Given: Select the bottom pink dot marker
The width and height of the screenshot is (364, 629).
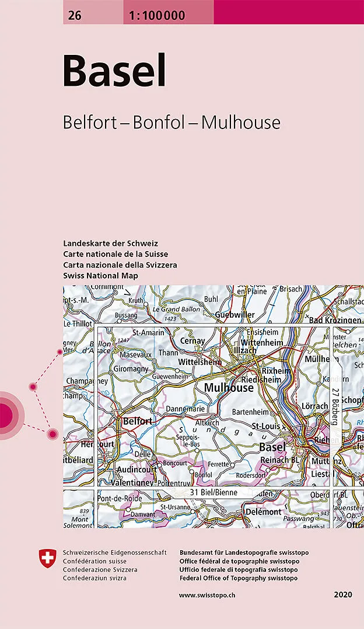Looking at the screenshot, I should pyautogui.click(x=52, y=434).
